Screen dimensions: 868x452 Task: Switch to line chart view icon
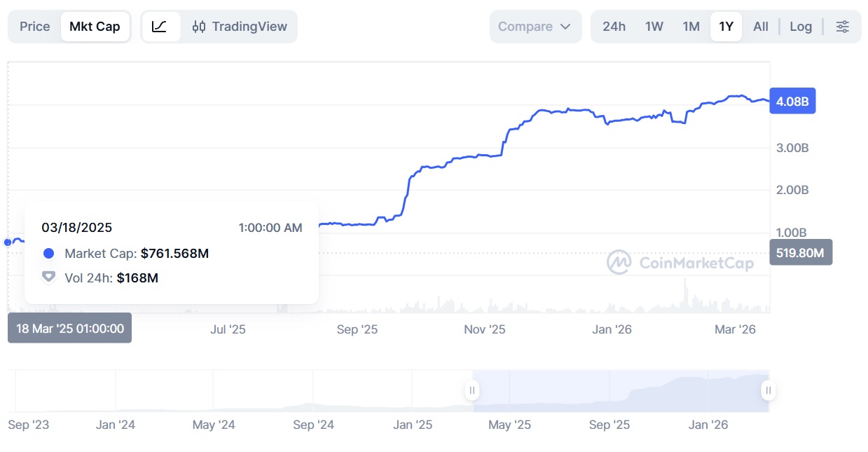tap(160, 27)
